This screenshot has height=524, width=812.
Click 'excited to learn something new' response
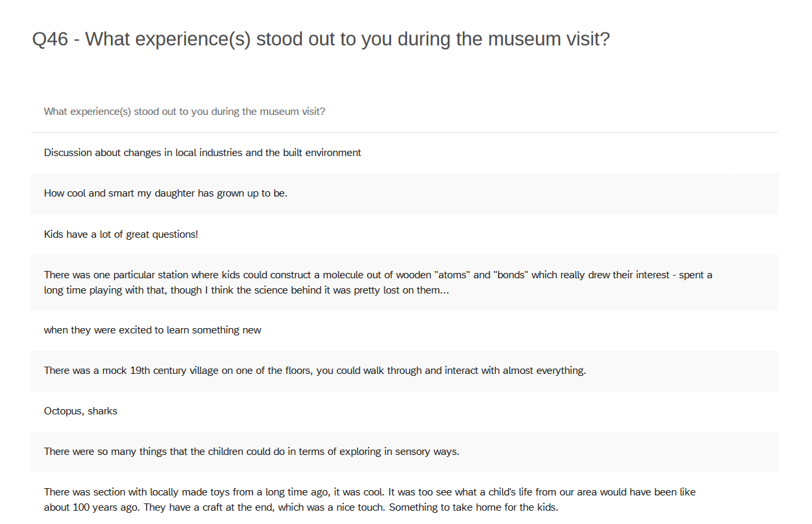(153, 330)
